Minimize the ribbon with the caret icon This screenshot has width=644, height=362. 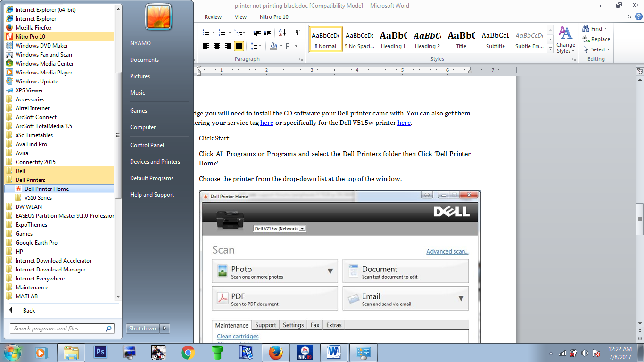[x=629, y=17]
